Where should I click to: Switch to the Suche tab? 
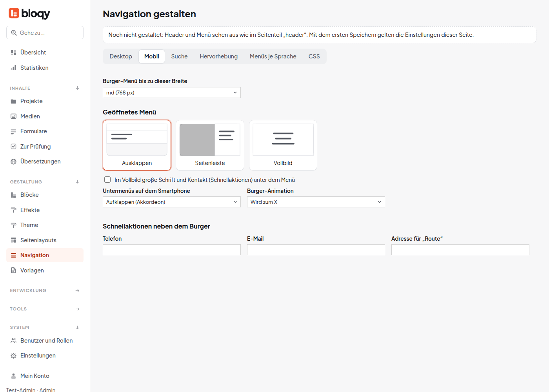179,56
